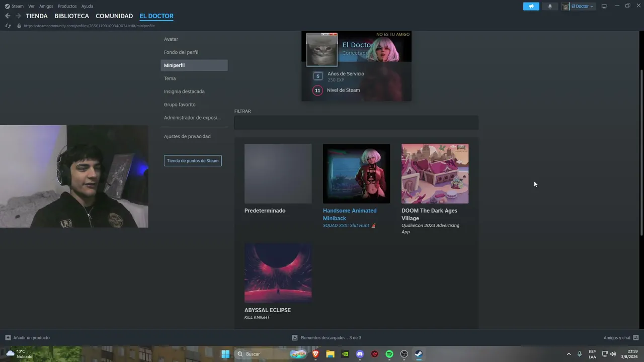Viewport: 644px width, 362px height.
Task: Click the Añadir un producto button
Action: click(28, 337)
